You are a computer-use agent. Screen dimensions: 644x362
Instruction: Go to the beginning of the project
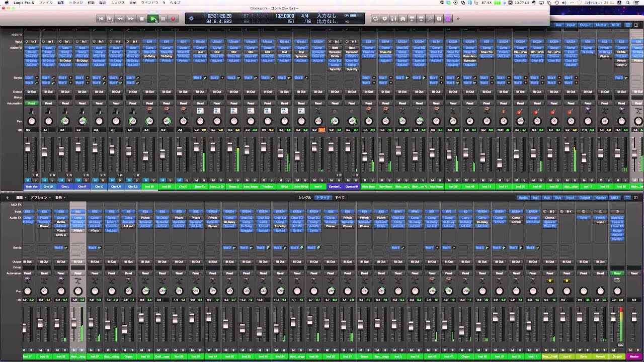click(x=100, y=19)
